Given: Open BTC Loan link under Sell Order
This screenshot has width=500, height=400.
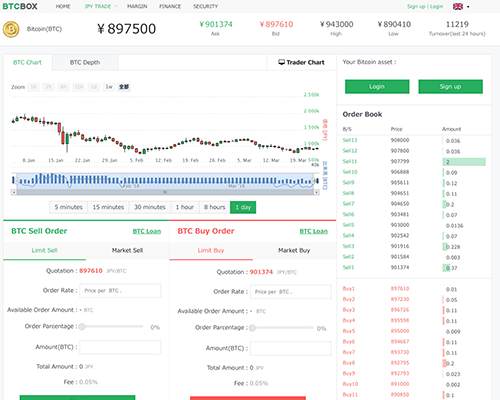Looking at the screenshot, I should (147, 231).
